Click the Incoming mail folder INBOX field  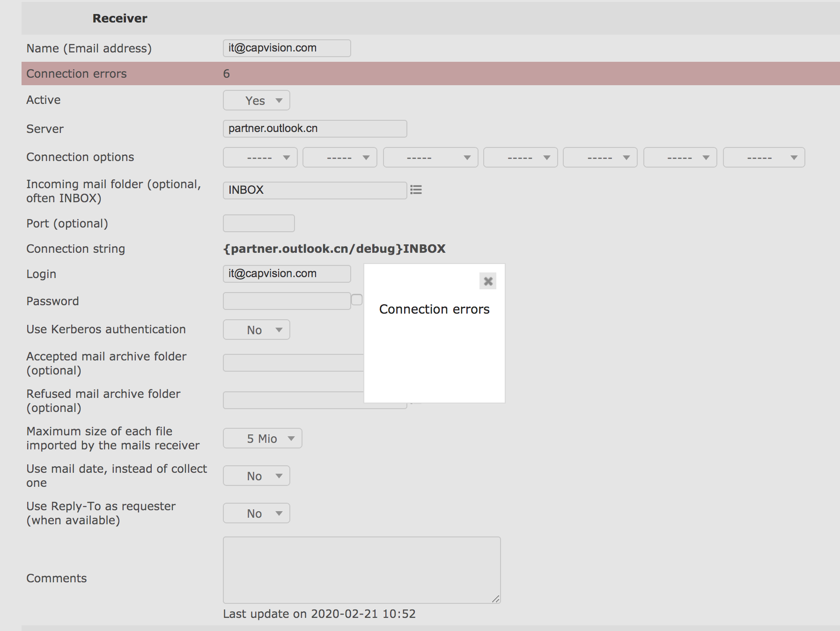point(315,190)
